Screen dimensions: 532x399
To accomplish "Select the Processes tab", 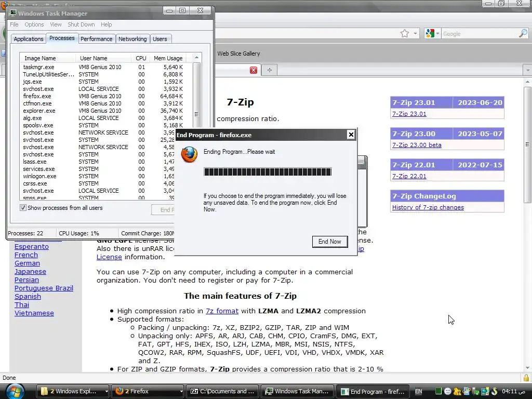I will tap(62, 38).
